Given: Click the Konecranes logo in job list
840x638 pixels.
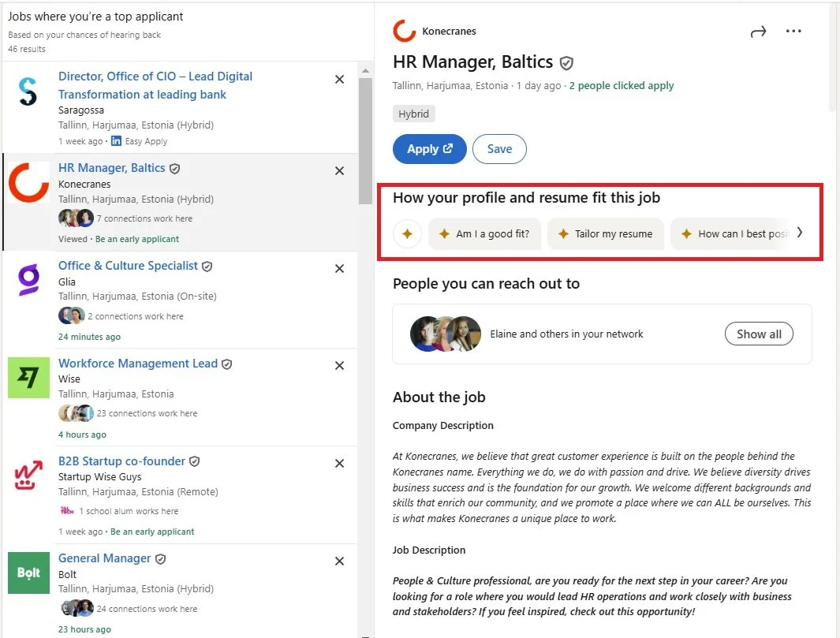Looking at the screenshot, I should pyautogui.click(x=28, y=183).
